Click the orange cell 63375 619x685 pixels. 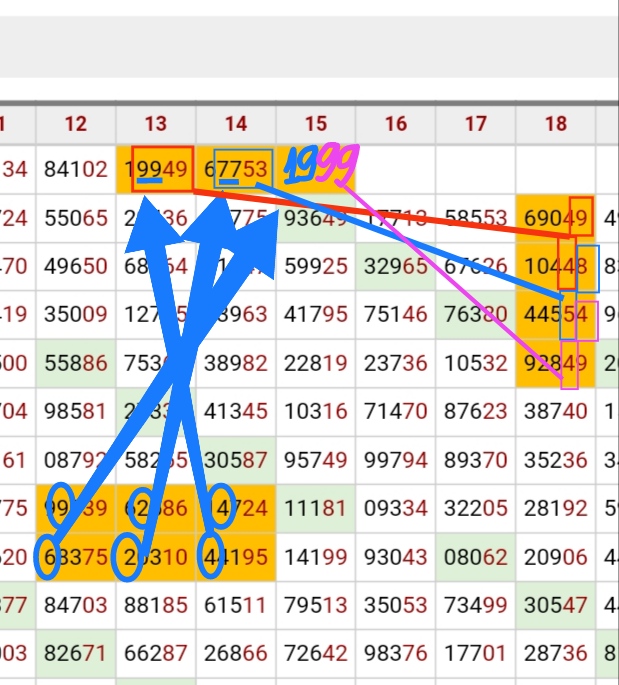pyautogui.click(x=76, y=557)
